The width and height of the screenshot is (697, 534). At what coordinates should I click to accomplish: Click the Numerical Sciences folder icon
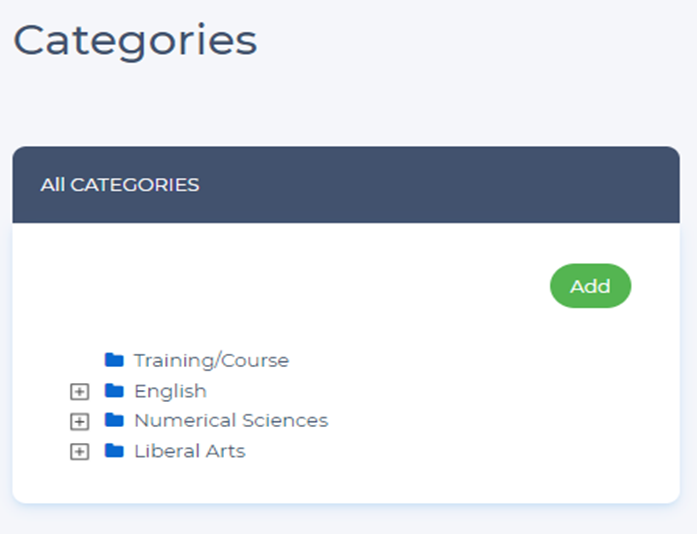pyautogui.click(x=114, y=421)
